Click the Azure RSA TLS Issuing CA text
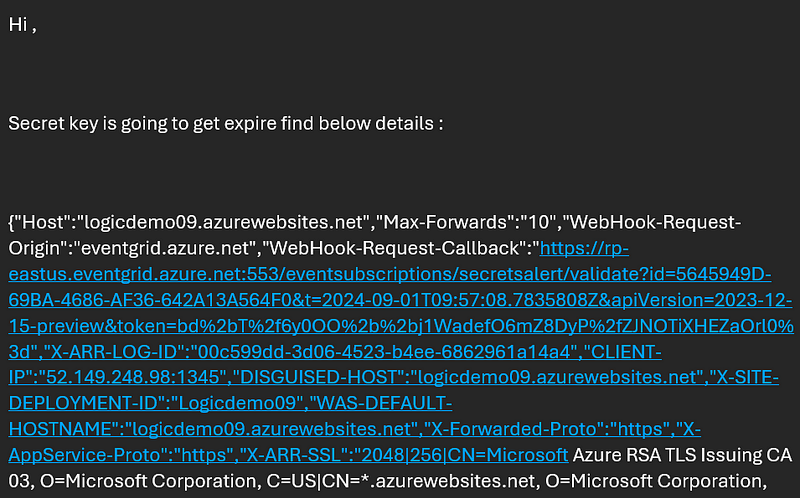Image resolution: width=800 pixels, height=498 pixels. pos(683,455)
